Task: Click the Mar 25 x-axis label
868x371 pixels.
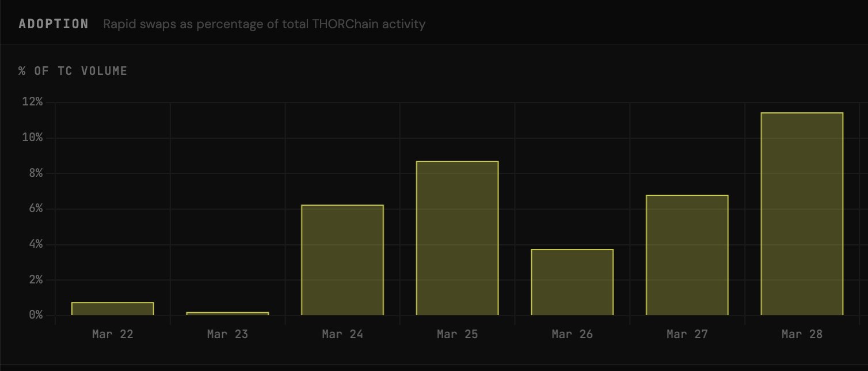Action: pos(457,334)
